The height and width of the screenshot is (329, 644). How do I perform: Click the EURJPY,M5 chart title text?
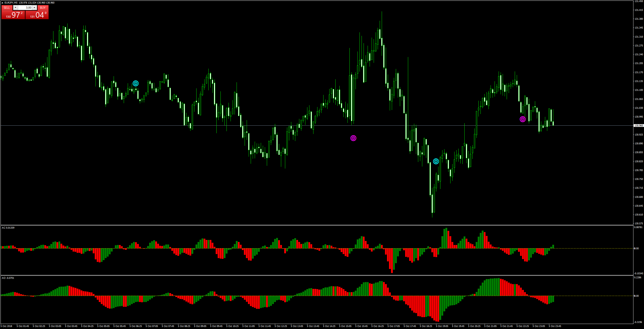coord(11,3)
